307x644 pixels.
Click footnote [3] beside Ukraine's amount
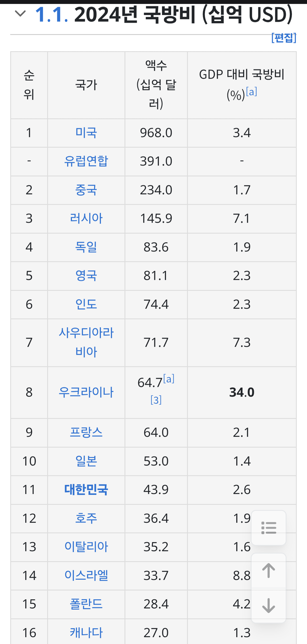click(156, 400)
